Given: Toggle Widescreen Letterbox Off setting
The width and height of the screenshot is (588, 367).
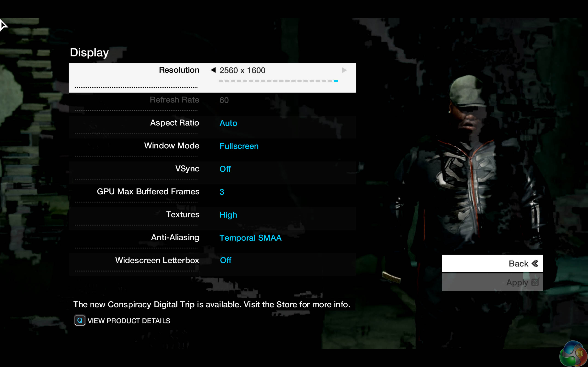Looking at the screenshot, I should tap(226, 260).
